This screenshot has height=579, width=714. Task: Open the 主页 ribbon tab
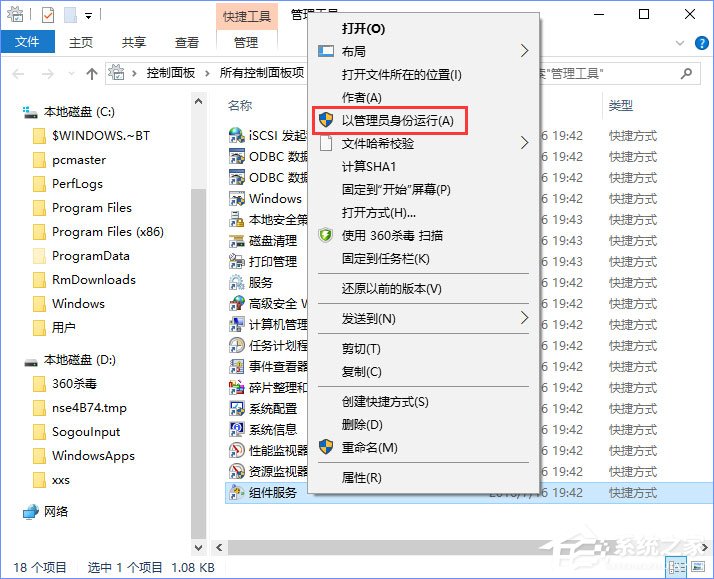(81, 42)
